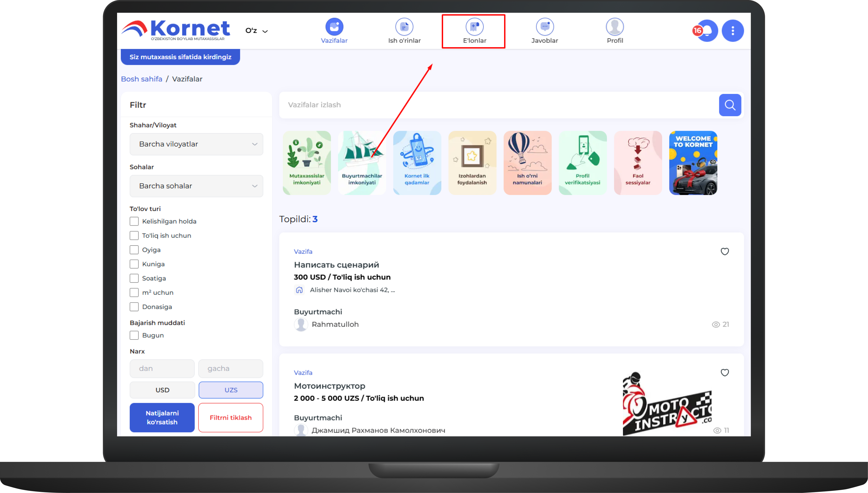
Task: Favorite the Написать сценарий task with heart
Action: point(724,252)
